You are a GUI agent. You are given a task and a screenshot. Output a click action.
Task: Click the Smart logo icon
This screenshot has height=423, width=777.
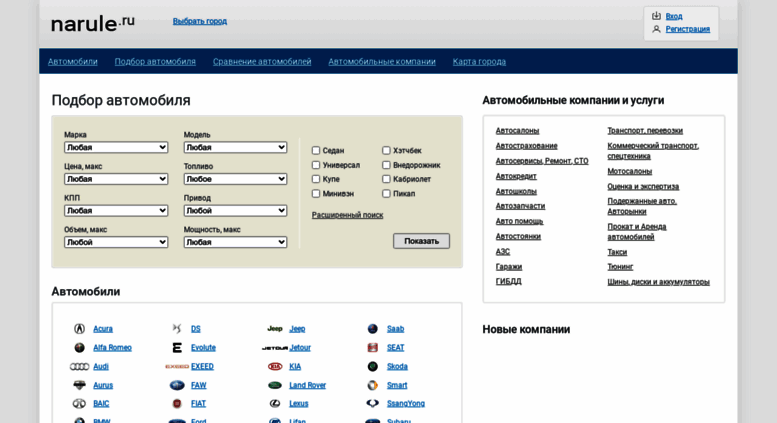tap(373, 385)
